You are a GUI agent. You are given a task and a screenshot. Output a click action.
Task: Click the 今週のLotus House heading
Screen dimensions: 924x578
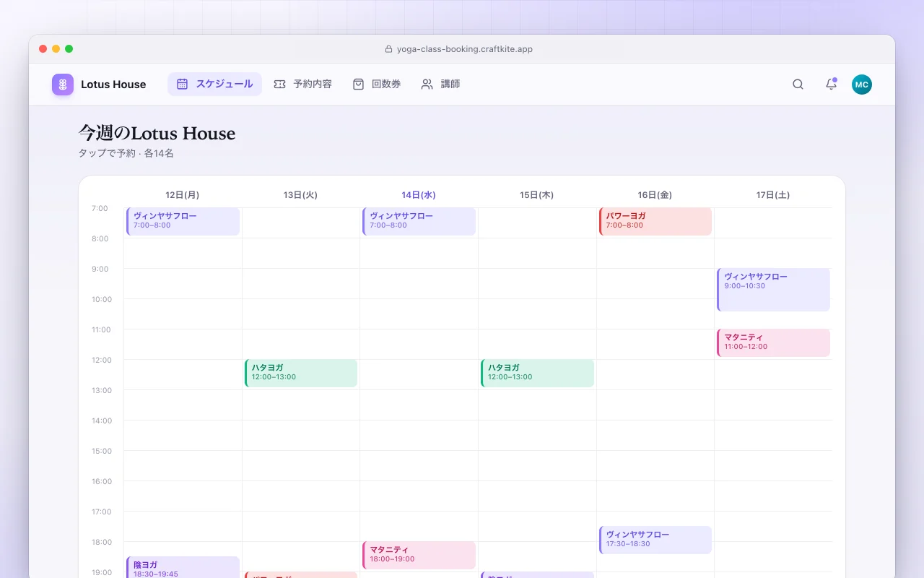[x=157, y=134]
